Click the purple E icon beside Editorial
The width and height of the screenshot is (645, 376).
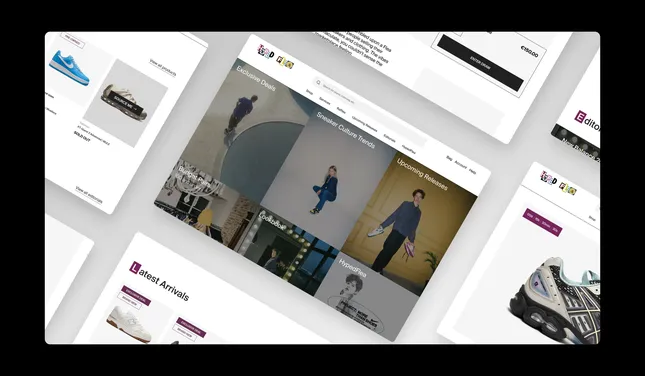580,117
